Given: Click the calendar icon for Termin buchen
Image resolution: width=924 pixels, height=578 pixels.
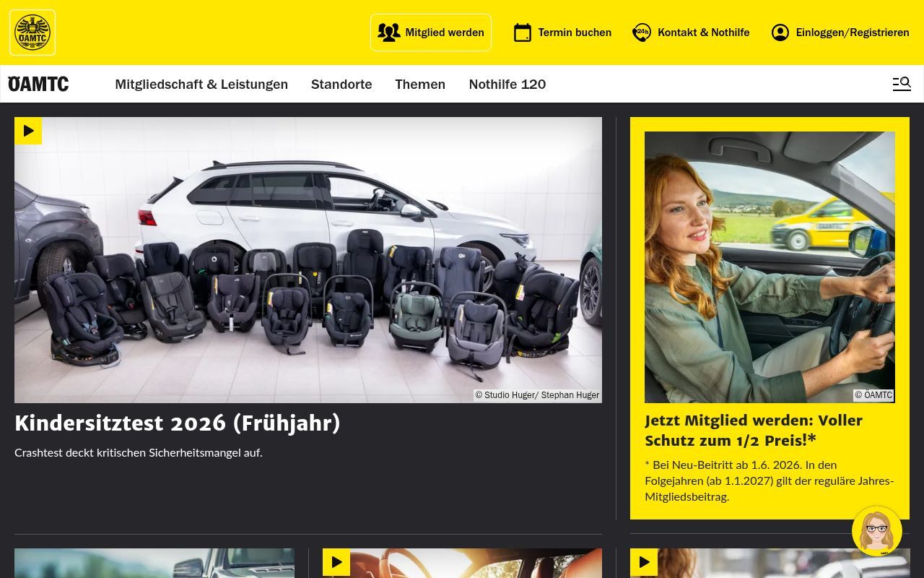Looking at the screenshot, I should tap(523, 33).
